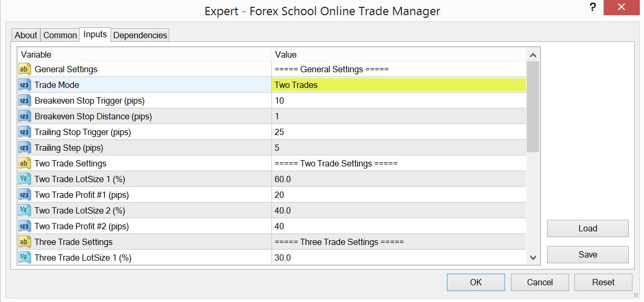Click the Load button
This screenshot has width=644, height=302.
[587, 229]
